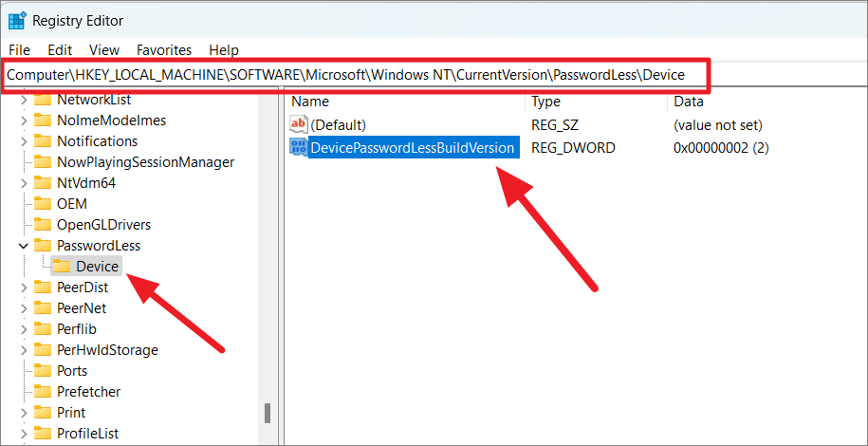Click the OpenGLDrivers folder icon
This screenshot has height=446, width=868.
point(43,224)
